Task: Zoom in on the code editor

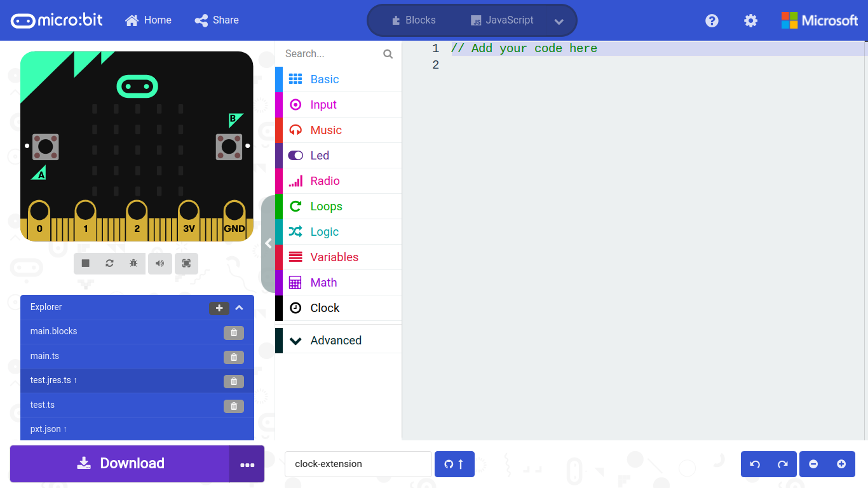Action: point(841,464)
